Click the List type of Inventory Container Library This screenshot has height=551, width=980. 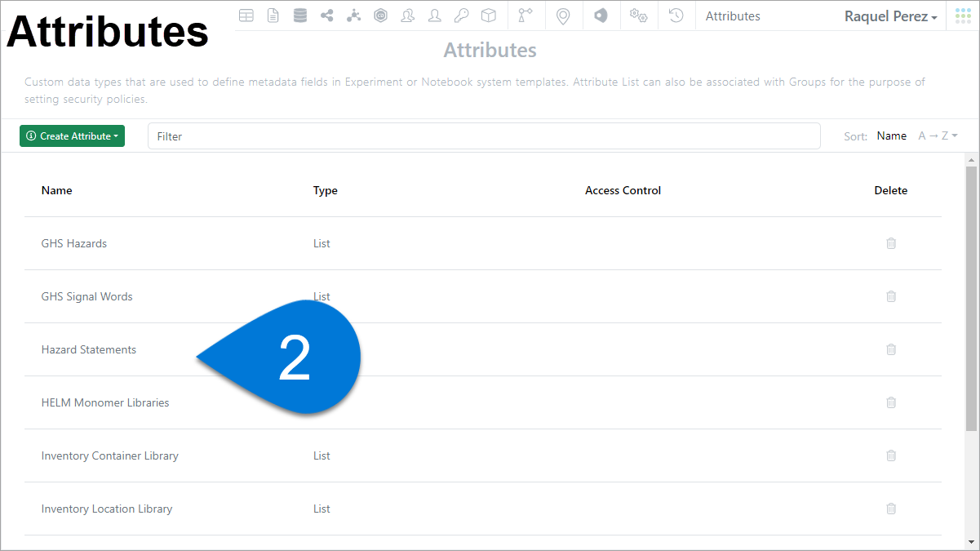point(321,455)
